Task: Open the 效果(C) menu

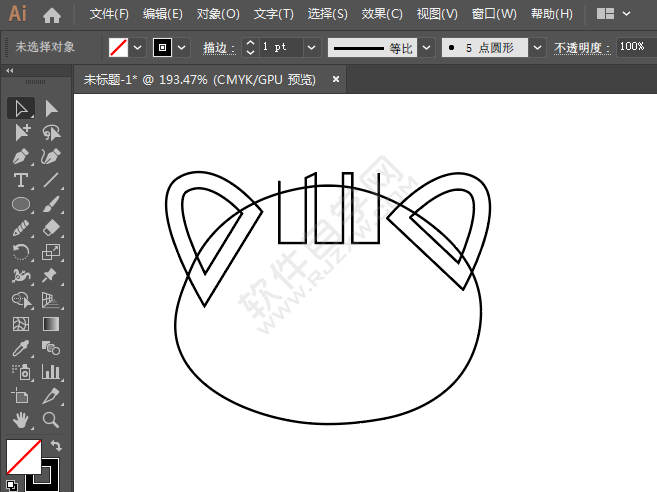Action: 382,14
